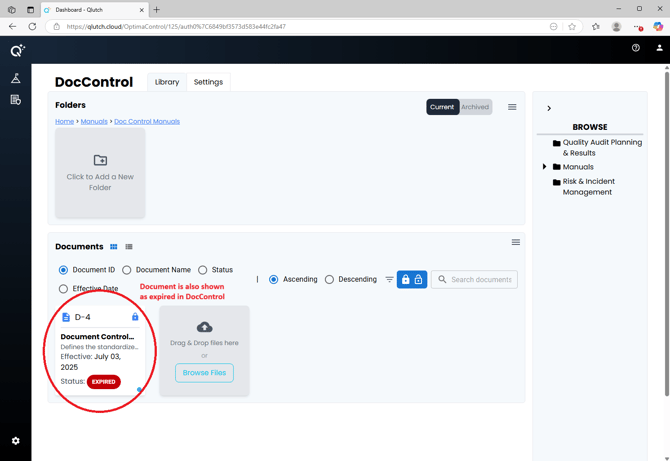Sort by Document Name radio button
The width and height of the screenshot is (670, 461).
(126, 270)
